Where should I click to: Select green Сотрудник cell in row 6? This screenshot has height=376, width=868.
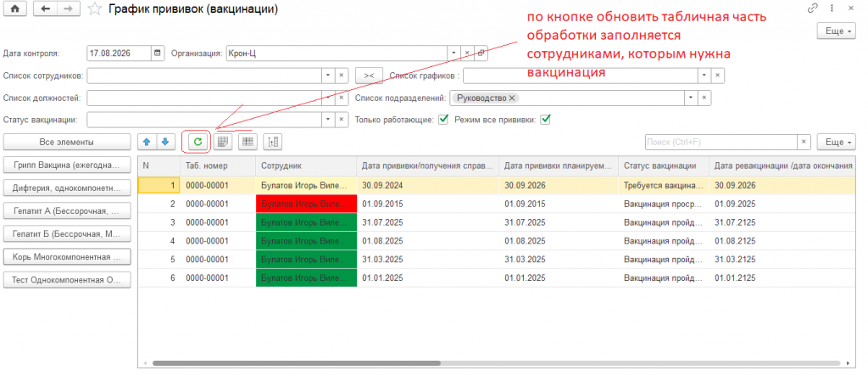click(306, 278)
